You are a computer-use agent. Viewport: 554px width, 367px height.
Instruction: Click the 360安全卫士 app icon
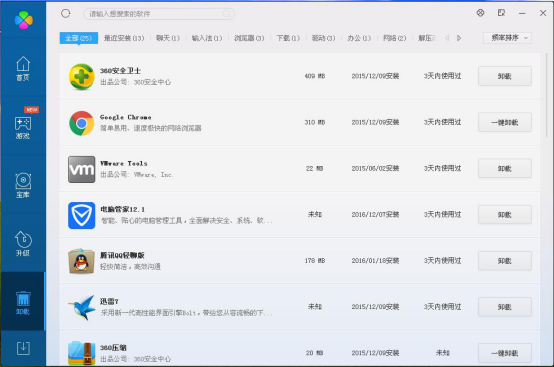[x=82, y=77]
